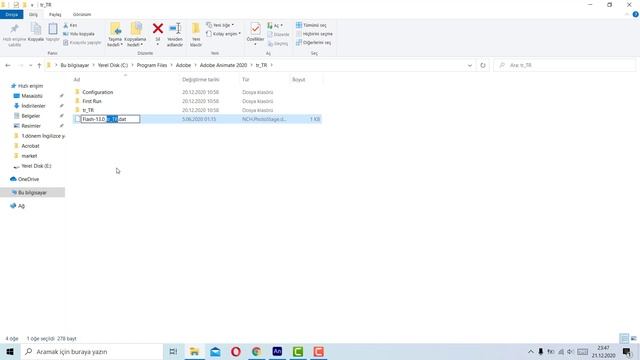Switch to the details view icon in the status bar
This screenshot has width=640, height=360.
624,338
